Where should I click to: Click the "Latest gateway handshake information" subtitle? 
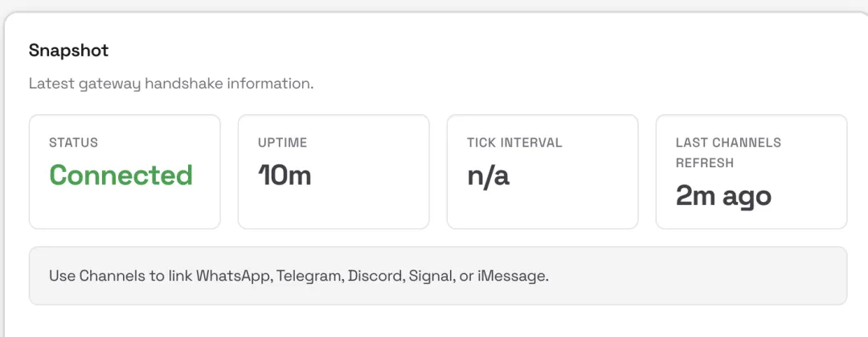(x=171, y=84)
